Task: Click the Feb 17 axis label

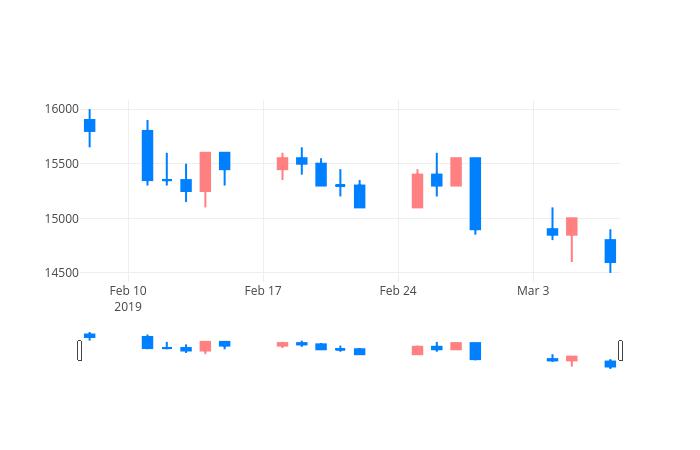Action: [263, 291]
